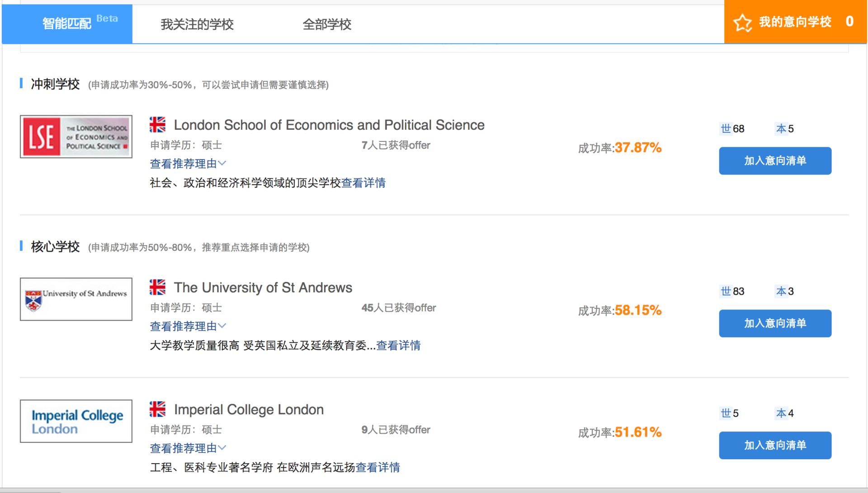Open 查看详情 link for LSE description
Screen dimensions: 868x493
363,183
